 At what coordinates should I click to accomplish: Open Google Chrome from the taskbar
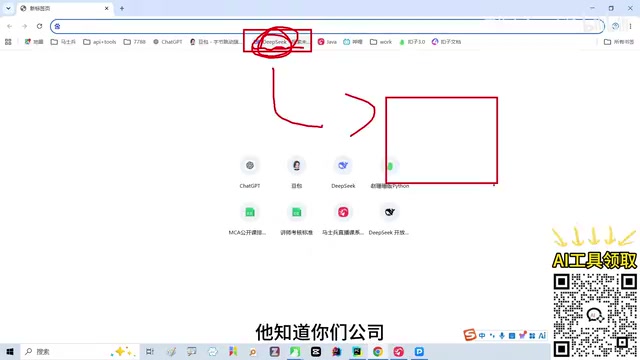pyautogui.click(x=378, y=351)
